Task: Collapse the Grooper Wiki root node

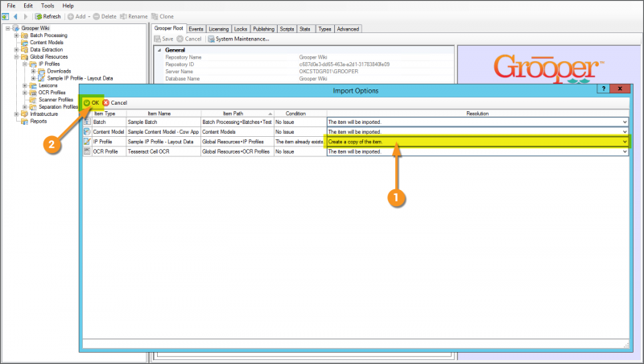Action: click(7, 28)
